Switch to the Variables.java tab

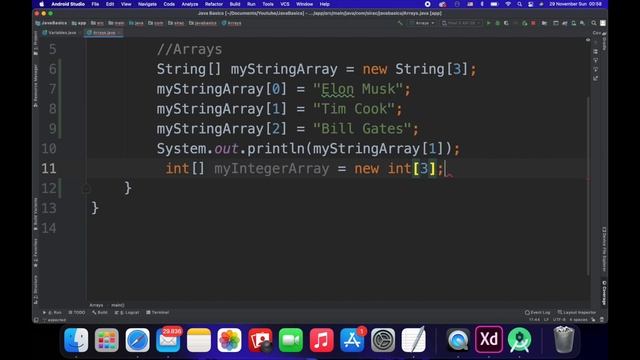click(60, 33)
